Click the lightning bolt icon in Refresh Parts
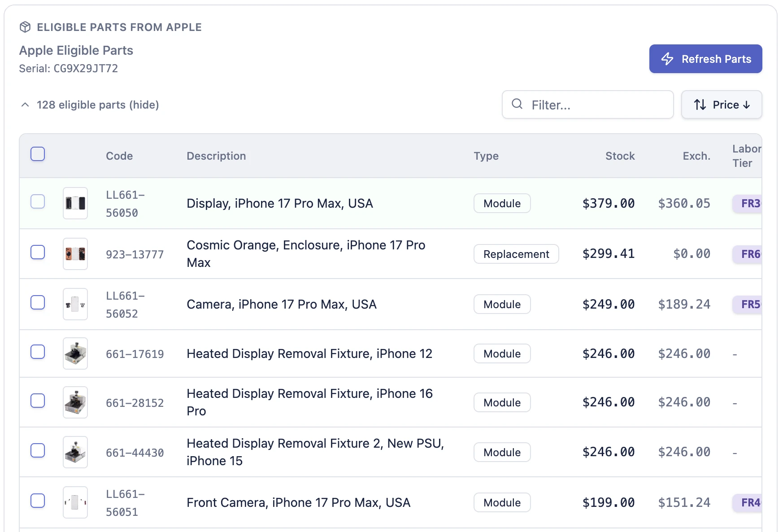The image size is (783, 532). tap(667, 59)
